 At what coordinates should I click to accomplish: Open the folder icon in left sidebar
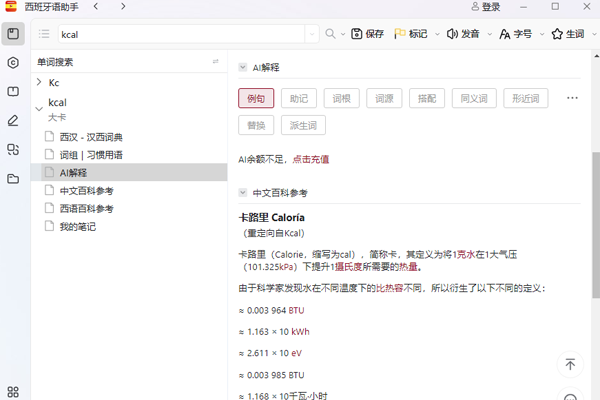pyautogui.click(x=13, y=179)
